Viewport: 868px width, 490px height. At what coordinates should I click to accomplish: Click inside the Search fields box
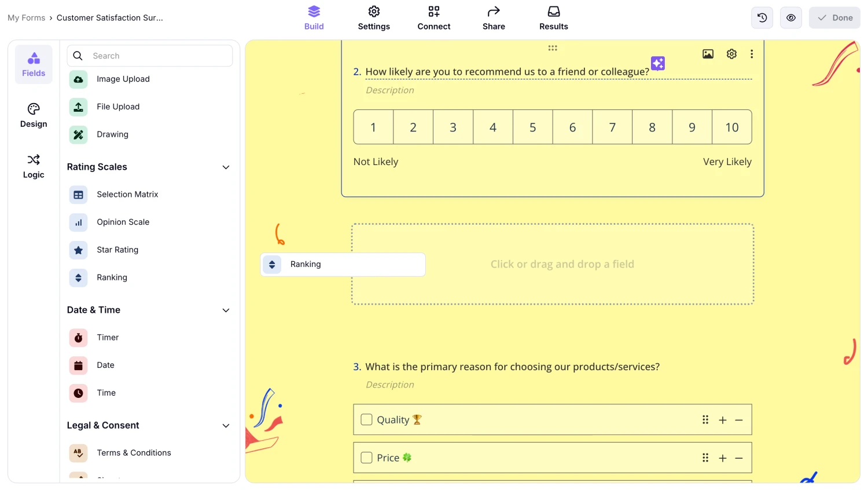pos(150,56)
